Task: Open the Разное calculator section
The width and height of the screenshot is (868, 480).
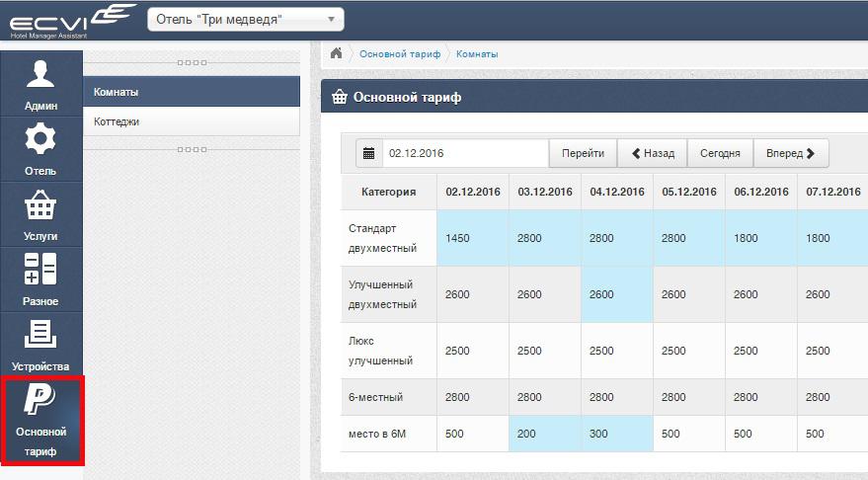Action: (x=41, y=280)
